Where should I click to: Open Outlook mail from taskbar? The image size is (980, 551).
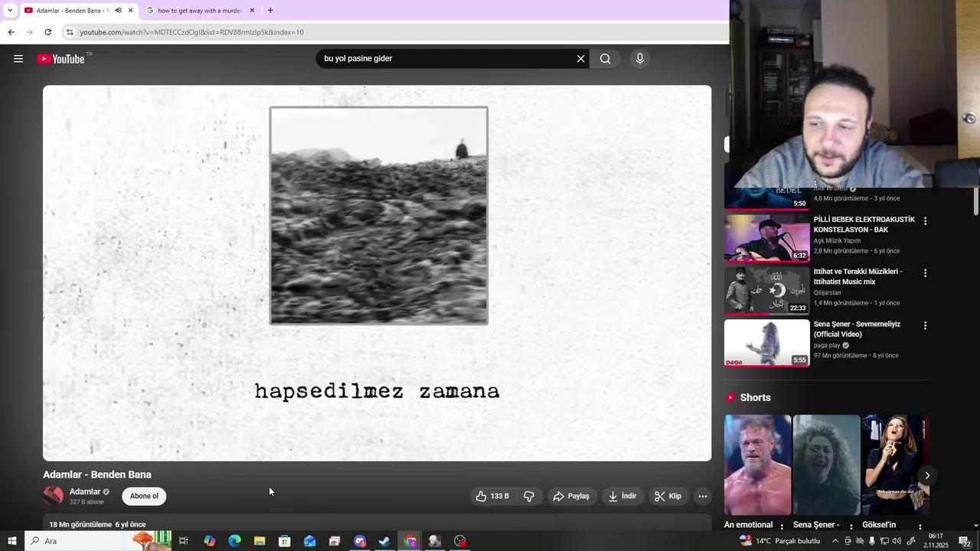(x=309, y=541)
